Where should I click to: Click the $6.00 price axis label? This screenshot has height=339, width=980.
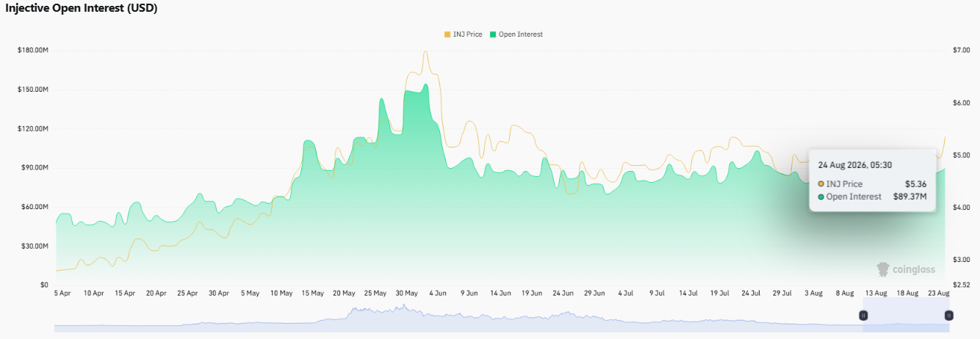pos(962,103)
